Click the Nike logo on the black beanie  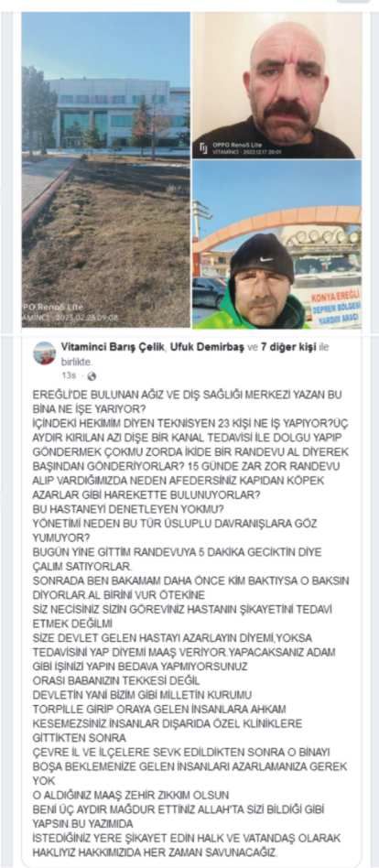(x=267, y=259)
